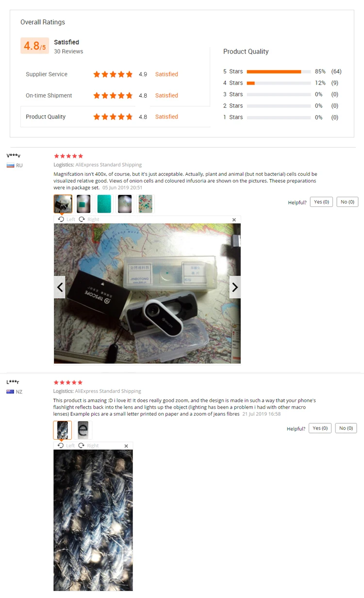
Task: Rotate first review image right
Action: click(x=89, y=220)
